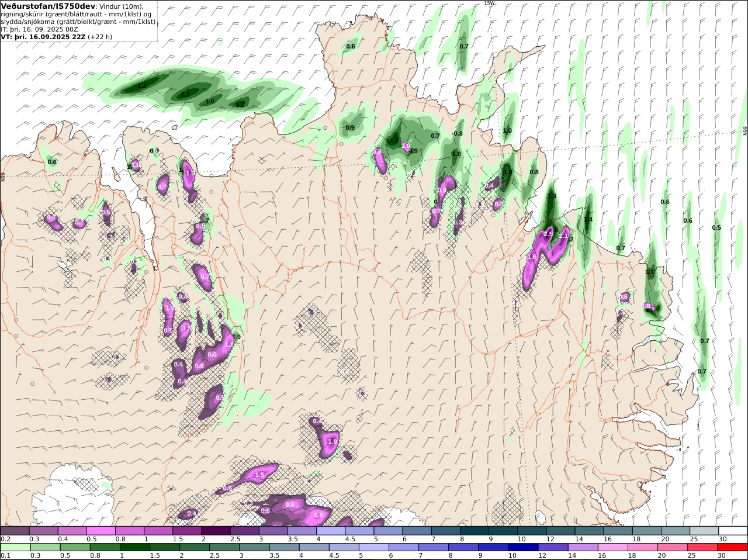Click the 6 swatch in the upper snow legend
Viewport: 748px width, 560px height.
click(x=417, y=530)
